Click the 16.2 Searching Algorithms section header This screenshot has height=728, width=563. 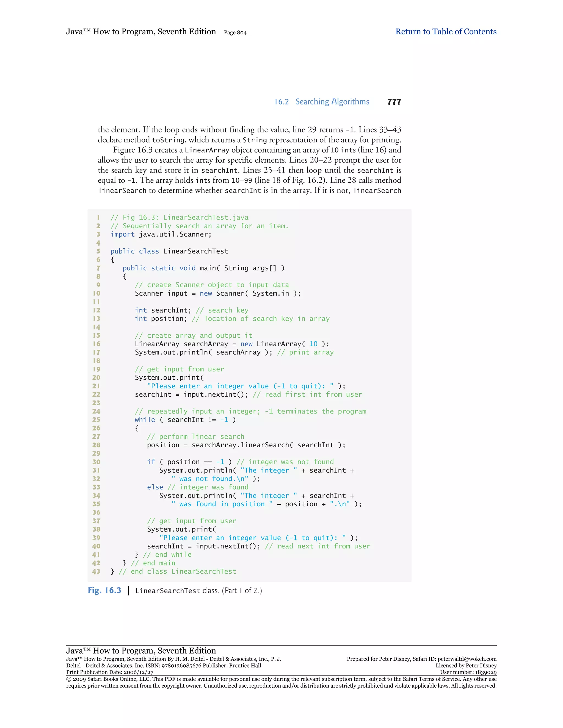(322, 102)
